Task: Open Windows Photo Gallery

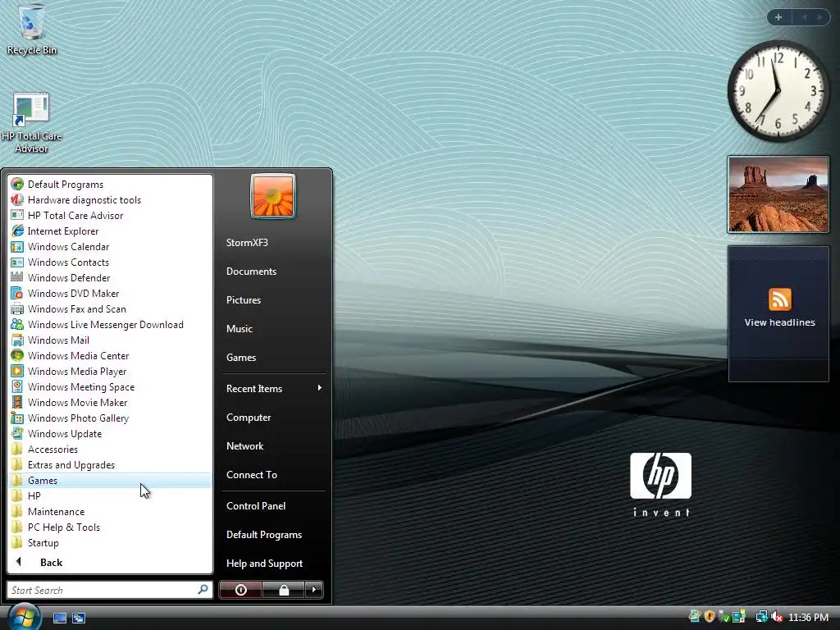Action: (111, 418)
